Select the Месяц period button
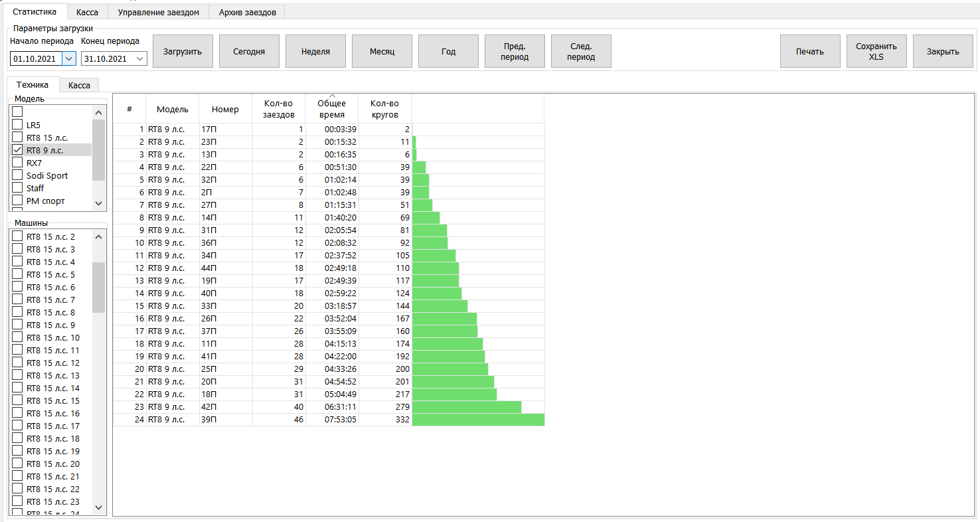The height and width of the screenshot is (522, 980). 382,51
